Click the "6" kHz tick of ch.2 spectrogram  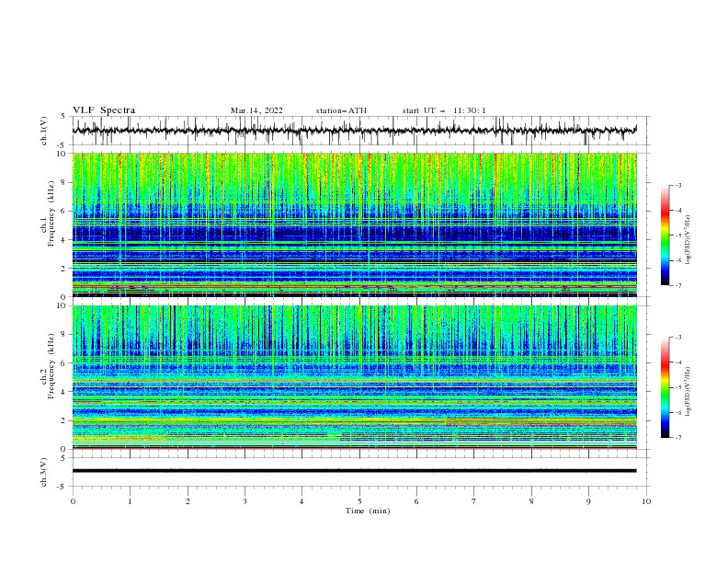63,362
